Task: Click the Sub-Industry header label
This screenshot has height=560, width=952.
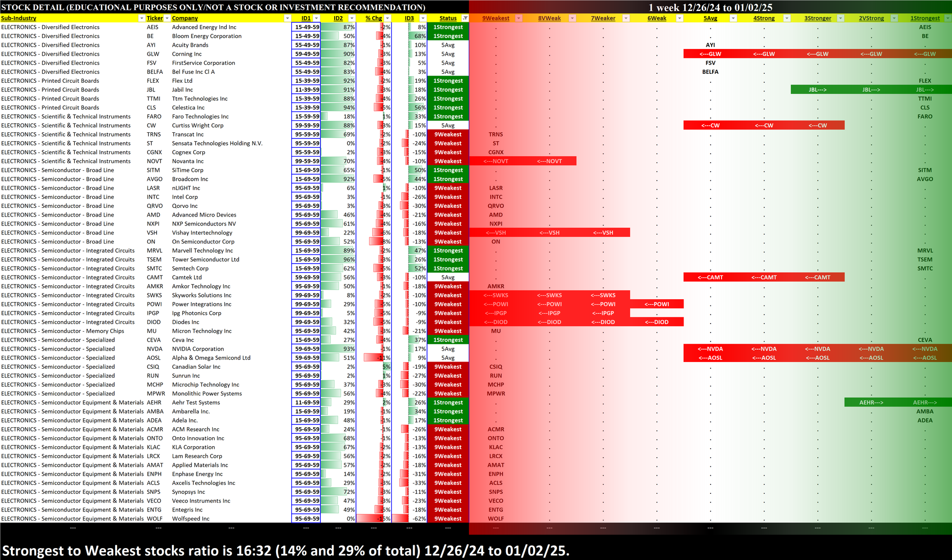Action: point(19,18)
